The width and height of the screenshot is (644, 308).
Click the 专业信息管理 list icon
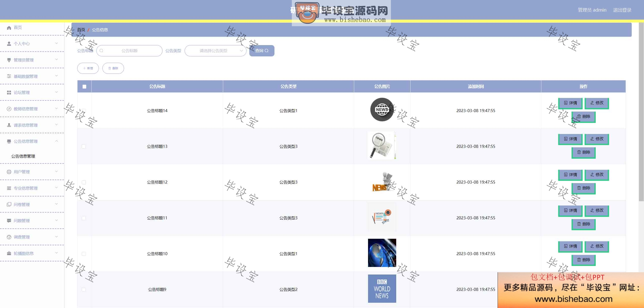pos(9,188)
